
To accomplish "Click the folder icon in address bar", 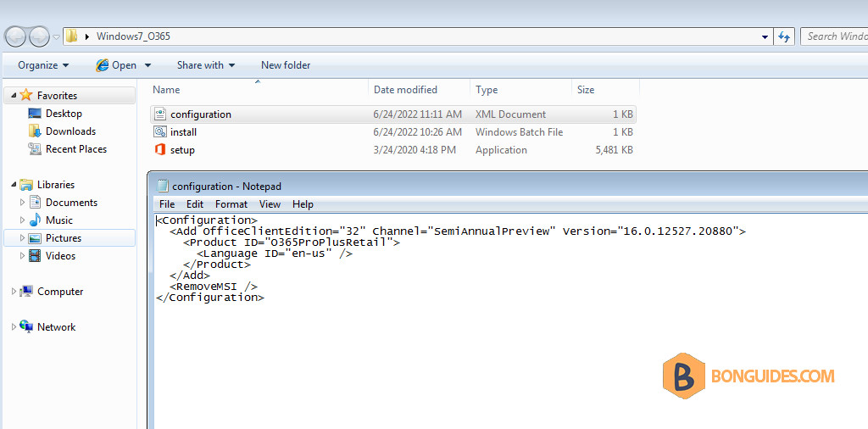I will [x=71, y=36].
